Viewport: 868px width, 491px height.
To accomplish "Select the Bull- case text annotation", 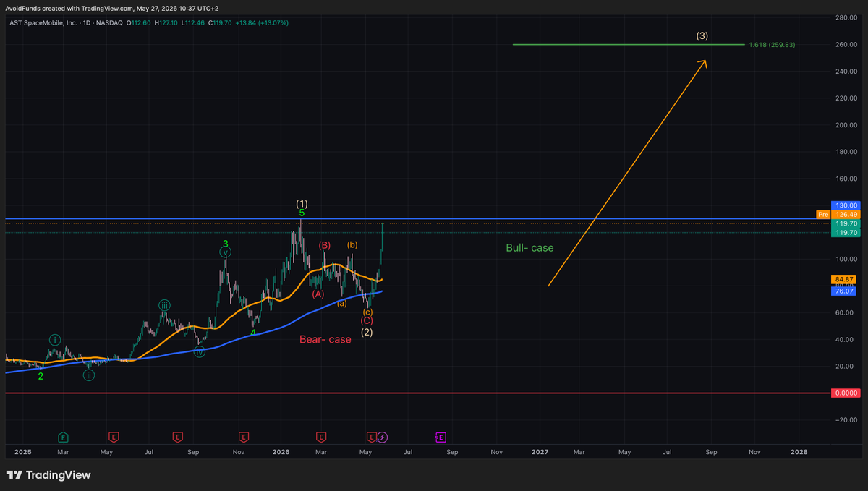I will pos(529,248).
